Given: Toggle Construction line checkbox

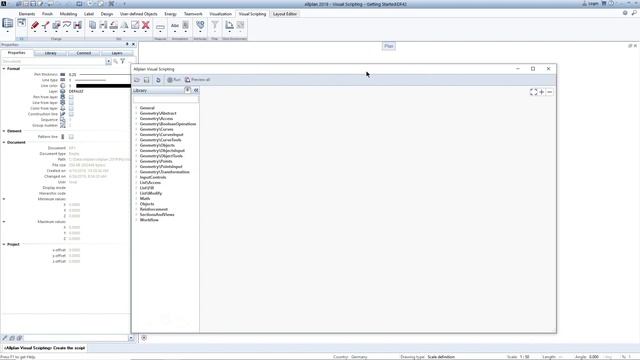Looking at the screenshot, I should pyautogui.click(x=71, y=114).
